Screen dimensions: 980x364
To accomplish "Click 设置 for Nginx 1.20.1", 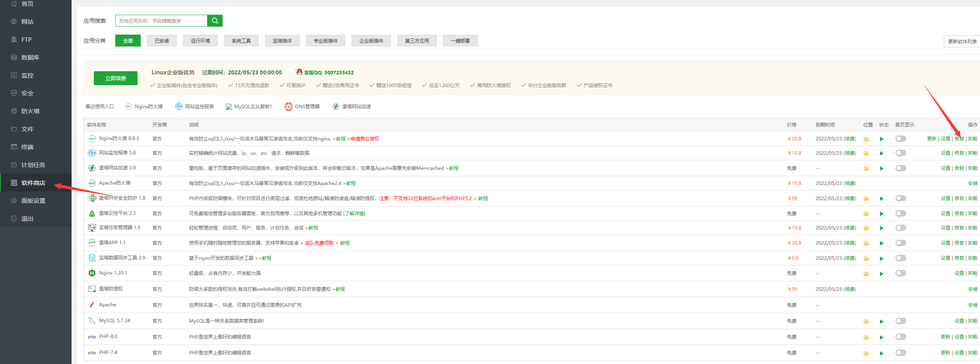I will point(959,273).
